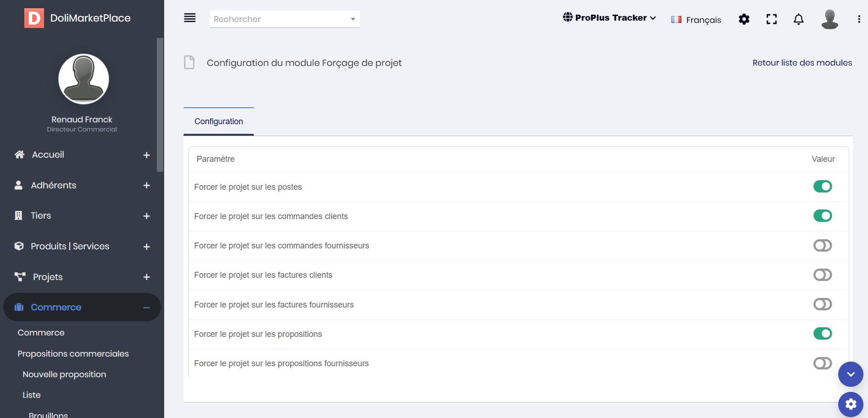The width and height of the screenshot is (868, 418).
Task: Disable forcing project on postes
Action: pyautogui.click(x=823, y=187)
